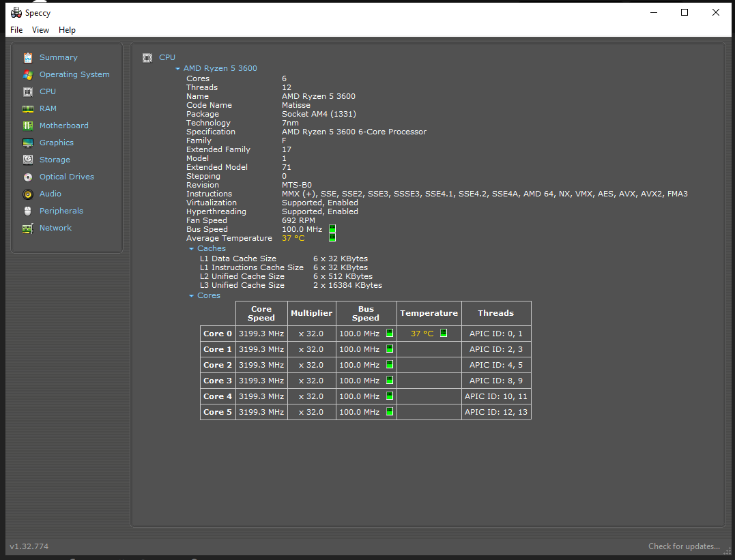Click Core 2 bus speed graph icon
The image size is (735, 560).
point(390,365)
